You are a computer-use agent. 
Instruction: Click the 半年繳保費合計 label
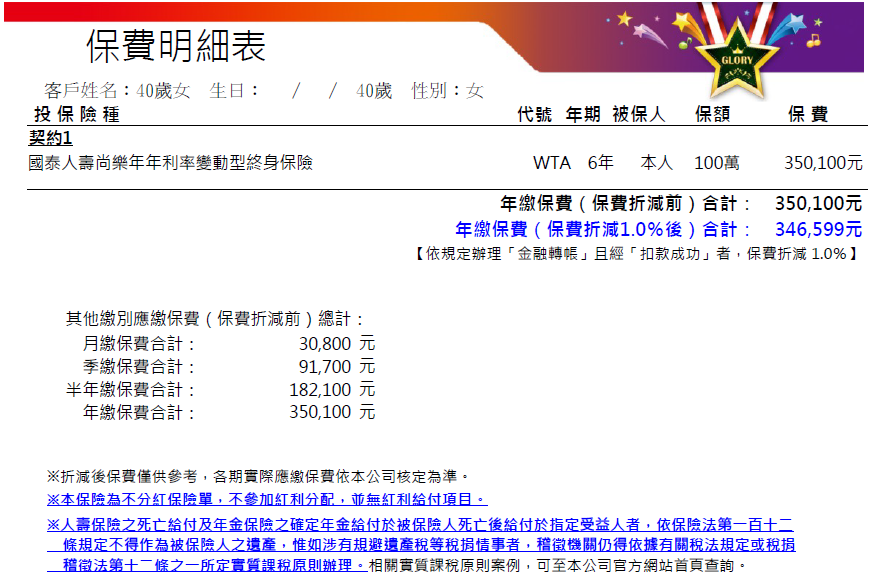[130, 390]
